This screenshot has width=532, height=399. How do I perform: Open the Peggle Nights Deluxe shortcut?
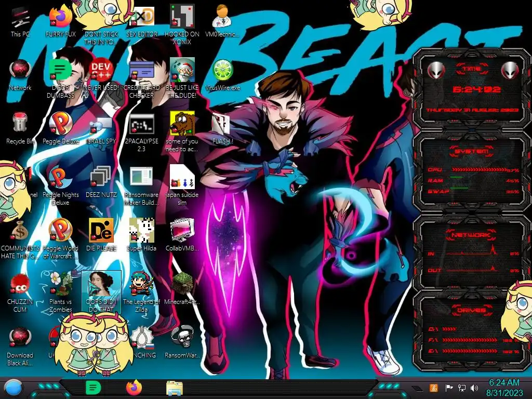60,186
